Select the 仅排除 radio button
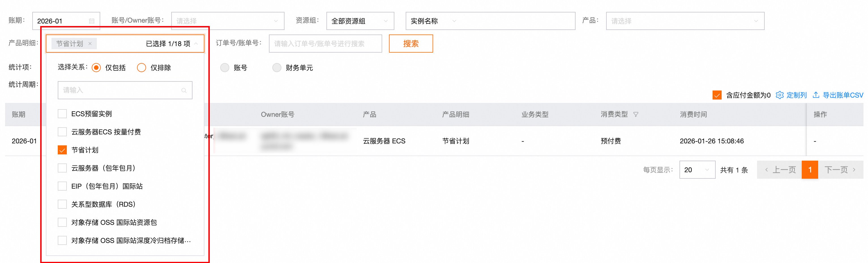This screenshot has height=263, width=868. click(142, 68)
